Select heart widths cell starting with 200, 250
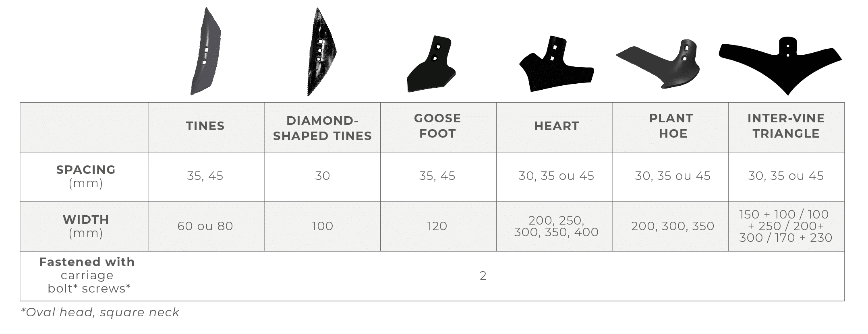 [x=556, y=226]
